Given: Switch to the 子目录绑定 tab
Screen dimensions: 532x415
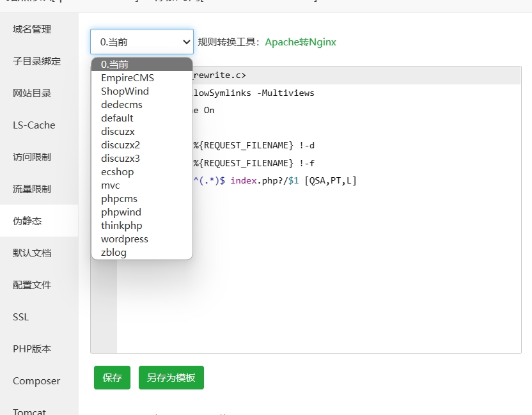Looking at the screenshot, I should (39, 61).
